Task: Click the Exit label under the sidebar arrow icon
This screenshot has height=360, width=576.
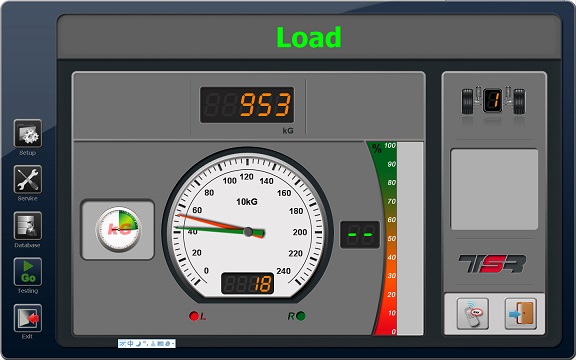Action: (27, 336)
